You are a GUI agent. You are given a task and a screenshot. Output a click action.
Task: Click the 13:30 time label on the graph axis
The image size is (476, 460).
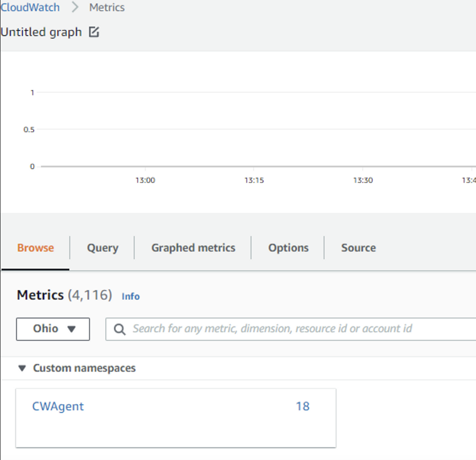point(363,180)
